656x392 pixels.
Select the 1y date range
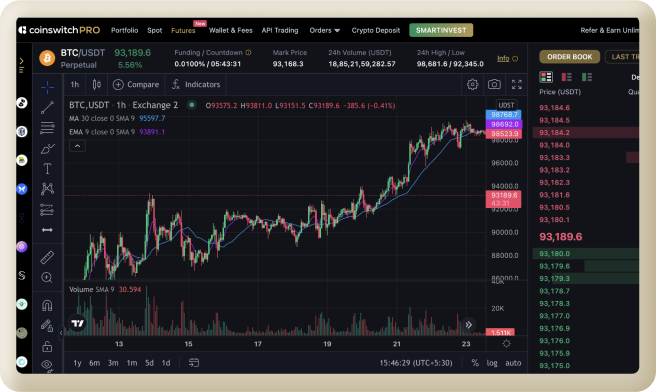pos(77,363)
